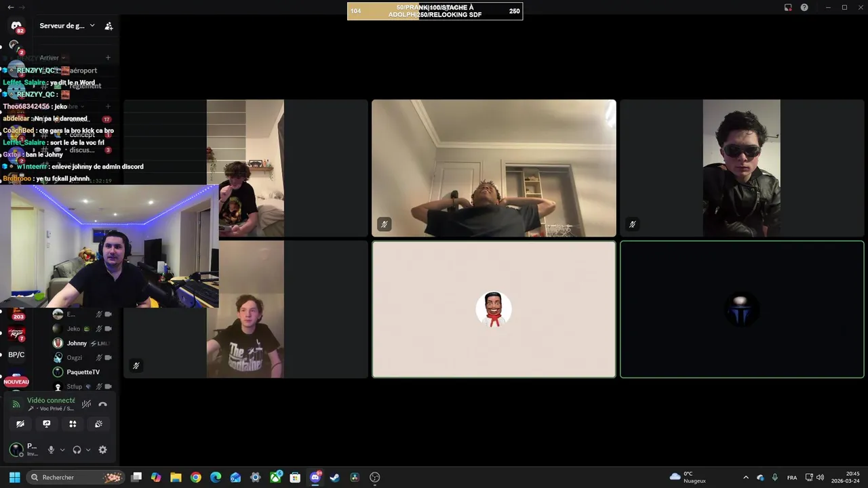The image size is (868, 488).
Task: Open the aéroport channel
Action: pos(83,70)
